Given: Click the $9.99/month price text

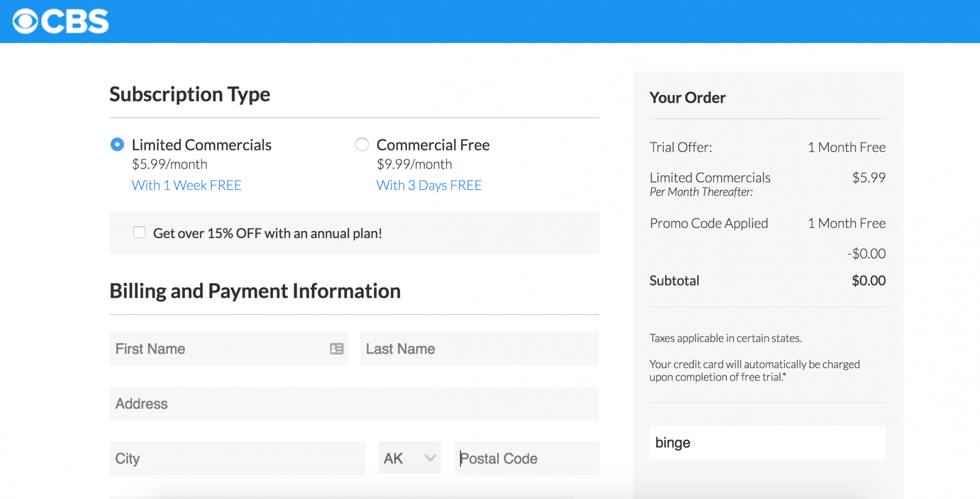Looking at the screenshot, I should click(414, 164).
